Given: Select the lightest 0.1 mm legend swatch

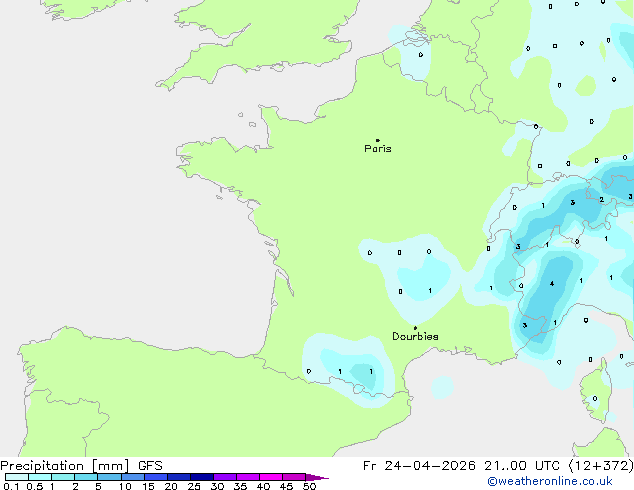Looking at the screenshot, I should point(17,477).
